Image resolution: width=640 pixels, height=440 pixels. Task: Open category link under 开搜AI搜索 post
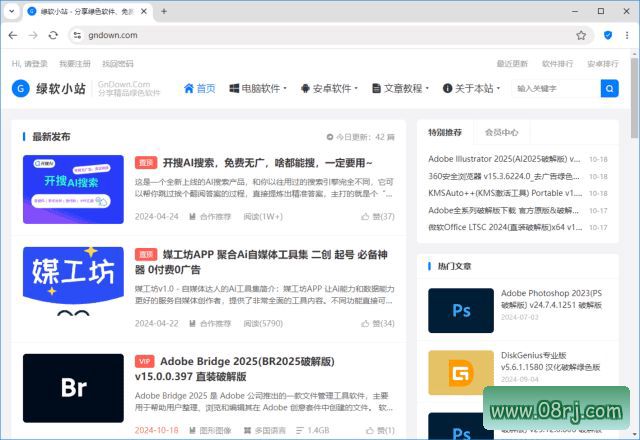point(211,217)
